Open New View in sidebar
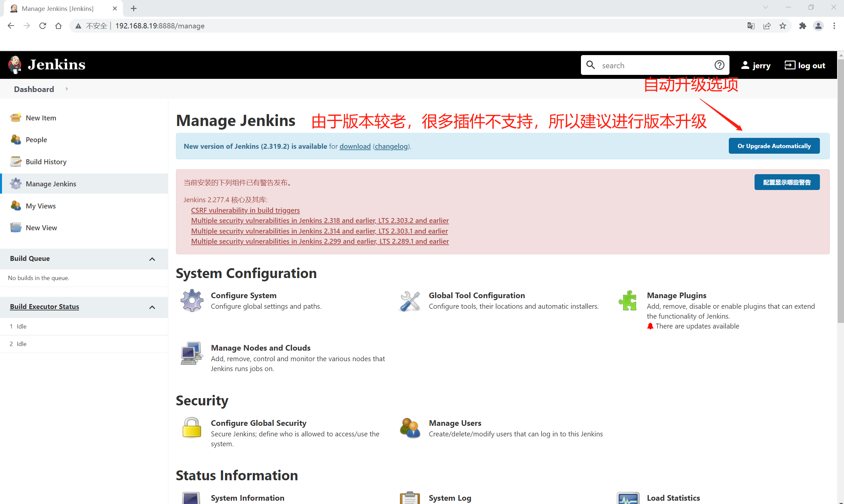This screenshot has height=504, width=844. click(x=42, y=228)
